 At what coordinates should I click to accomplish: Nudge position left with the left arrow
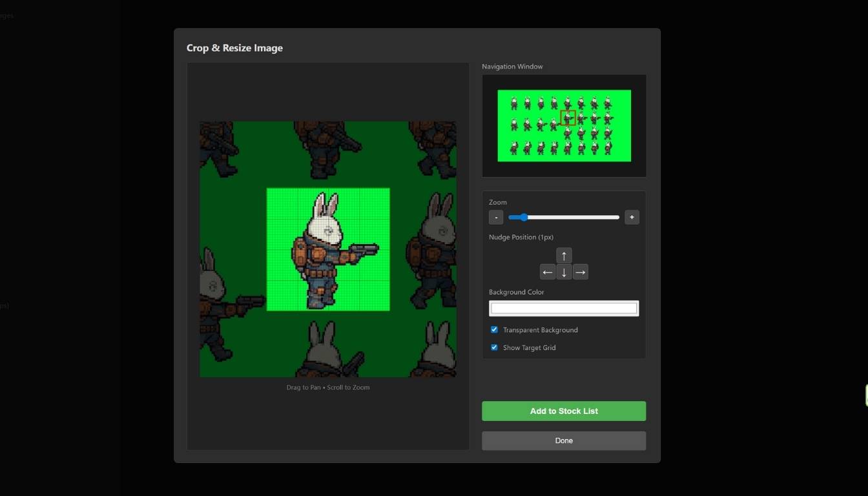[x=548, y=273]
